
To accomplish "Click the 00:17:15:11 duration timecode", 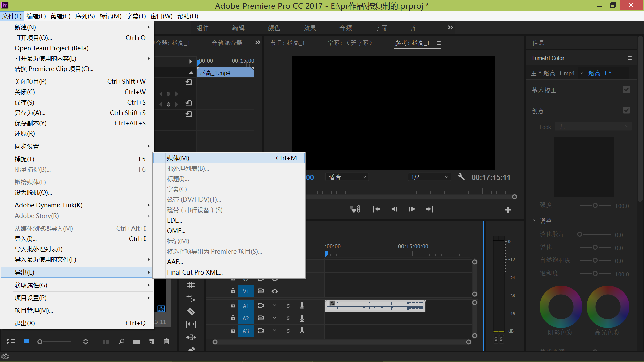I will (491, 177).
